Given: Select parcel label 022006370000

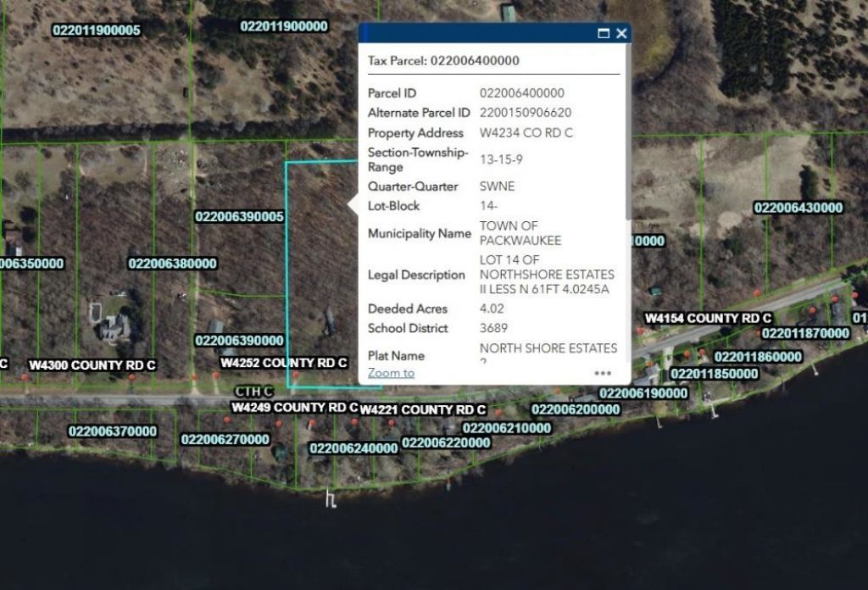Looking at the screenshot, I should pyautogui.click(x=112, y=431).
